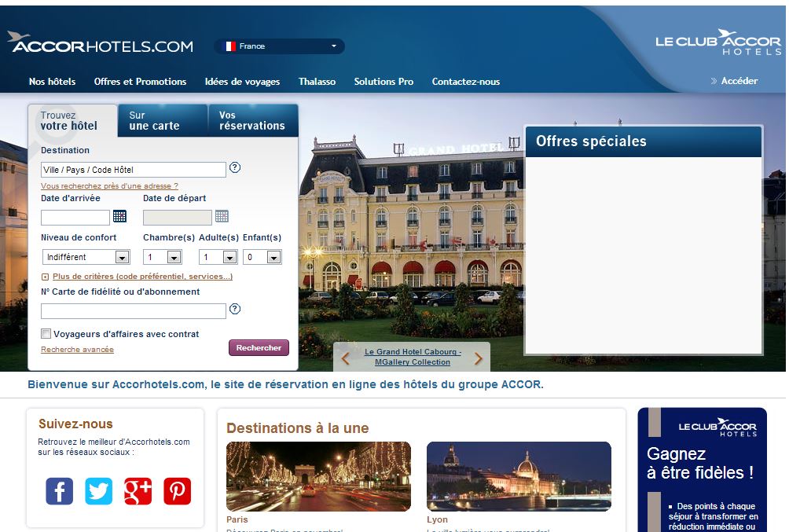Screen dimensions: 789x532
Task: Open Accorhotels Pinterest page
Action: pos(176,490)
